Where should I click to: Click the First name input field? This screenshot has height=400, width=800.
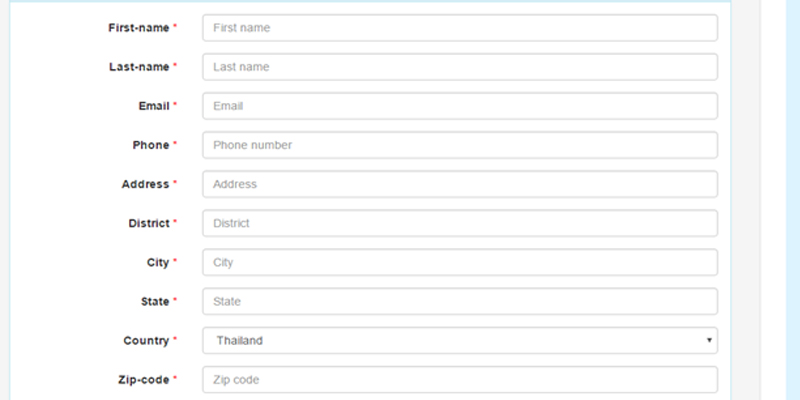point(460,28)
